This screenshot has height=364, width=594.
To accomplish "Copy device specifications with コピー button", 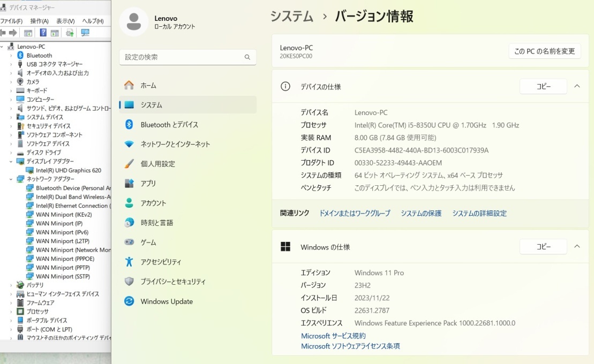I will point(543,86).
